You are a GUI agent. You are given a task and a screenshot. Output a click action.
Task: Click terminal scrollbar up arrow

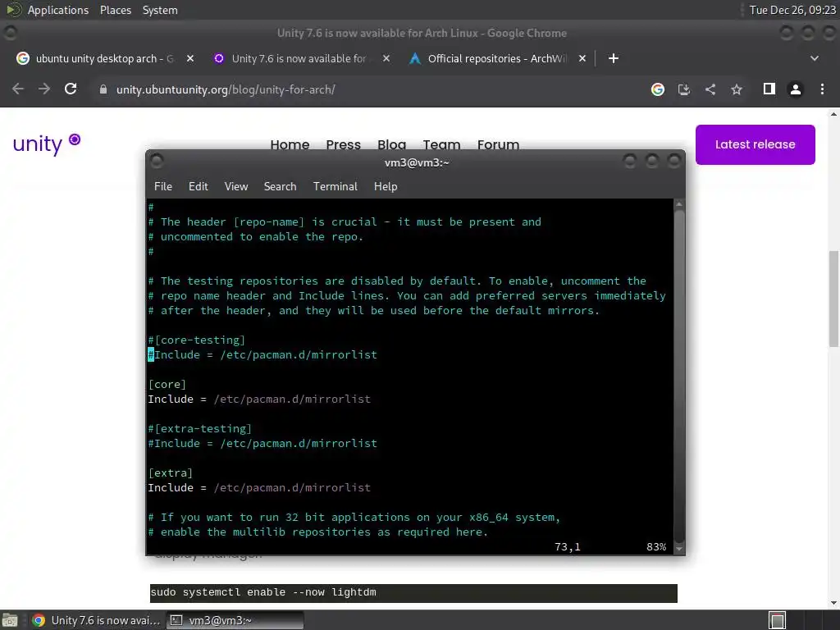[x=679, y=204]
